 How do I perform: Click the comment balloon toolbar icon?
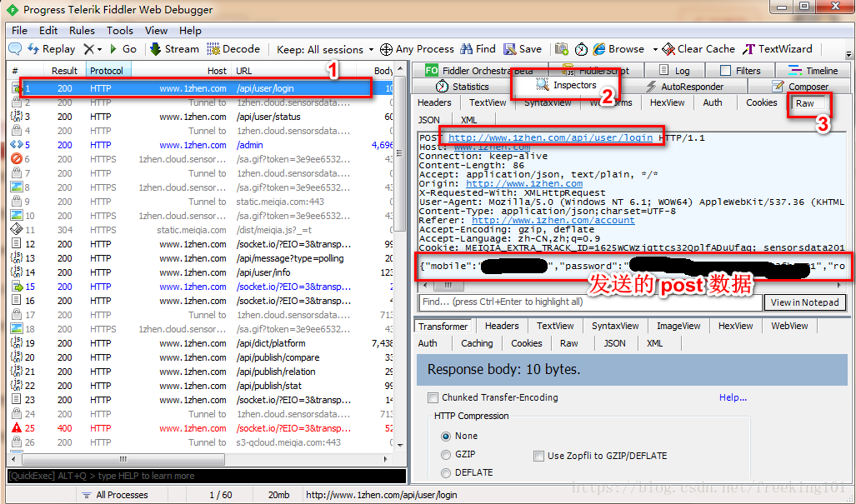[x=15, y=49]
